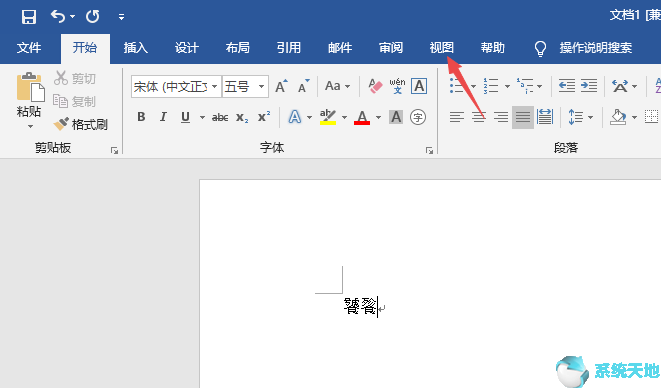Save the document with the floppy disk icon
Screen dimensions: 661x388
[29, 17]
